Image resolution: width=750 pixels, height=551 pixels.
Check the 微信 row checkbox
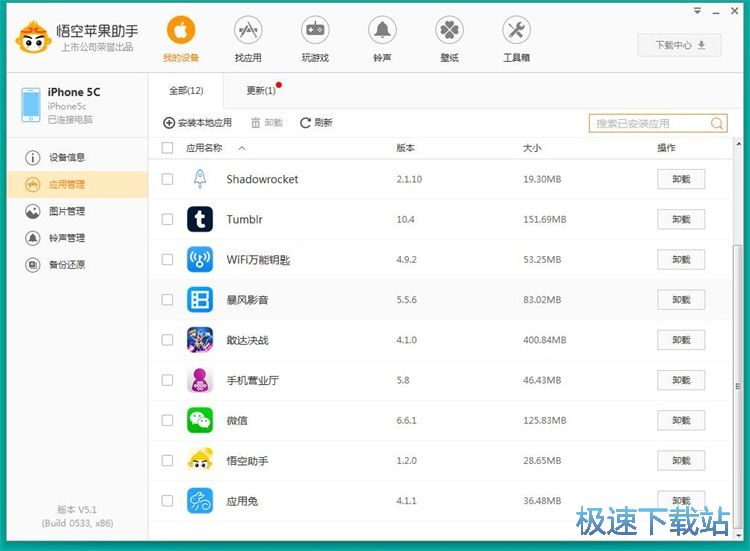point(167,420)
